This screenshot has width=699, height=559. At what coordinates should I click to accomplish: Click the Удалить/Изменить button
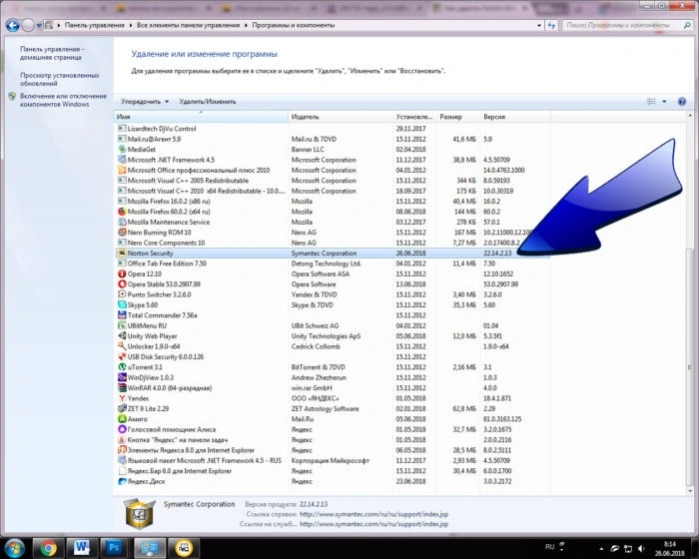207,102
